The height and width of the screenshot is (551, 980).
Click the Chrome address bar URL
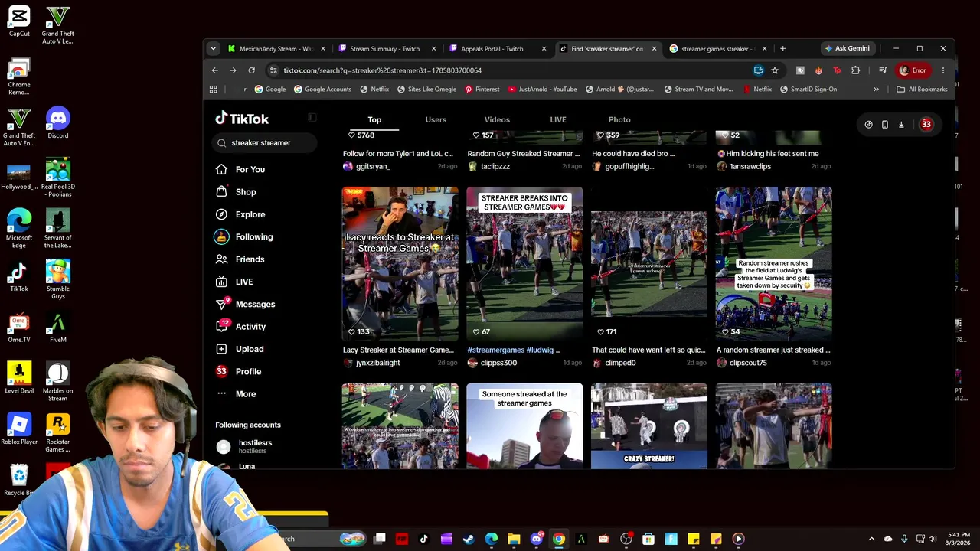pos(382,70)
